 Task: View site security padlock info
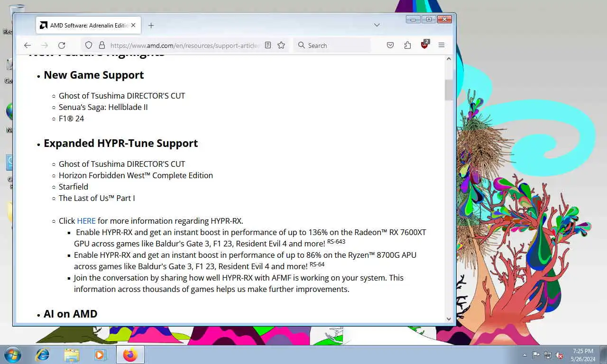[101, 45]
